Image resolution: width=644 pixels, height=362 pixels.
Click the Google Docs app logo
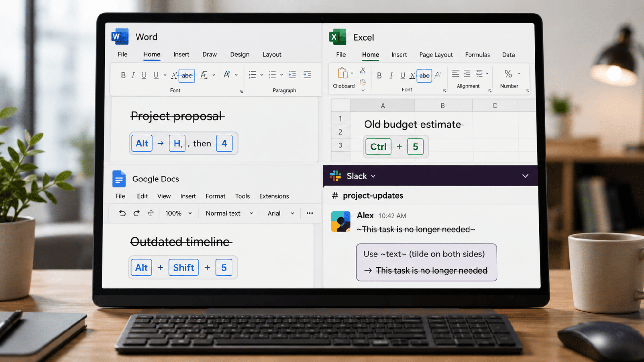(x=119, y=179)
